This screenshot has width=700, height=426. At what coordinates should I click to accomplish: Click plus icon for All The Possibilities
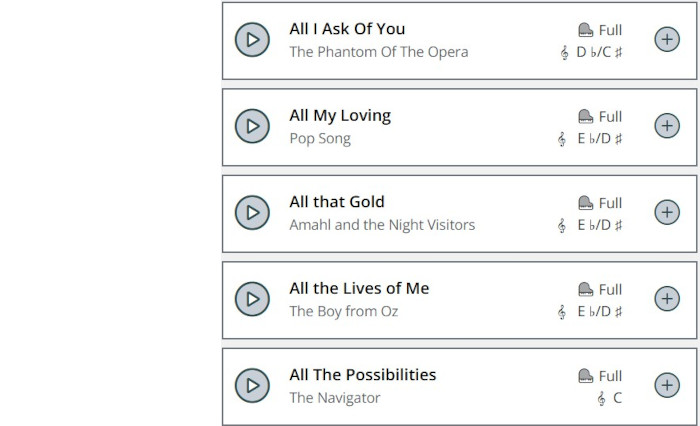[x=666, y=386]
